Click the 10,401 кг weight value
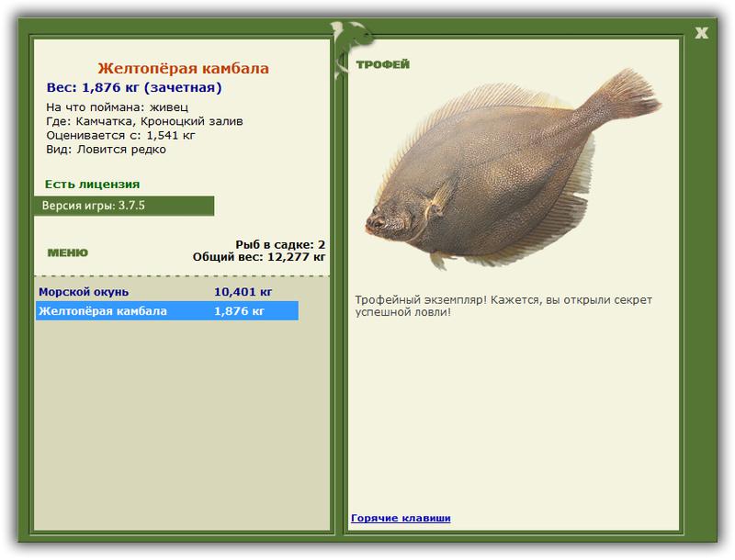The height and width of the screenshot is (560, 735). (x=243, y=292)
